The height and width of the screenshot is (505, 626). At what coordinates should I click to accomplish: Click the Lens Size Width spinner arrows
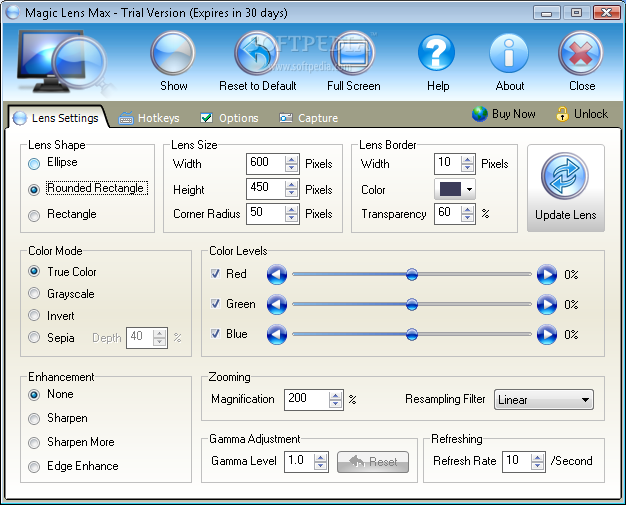291,164
